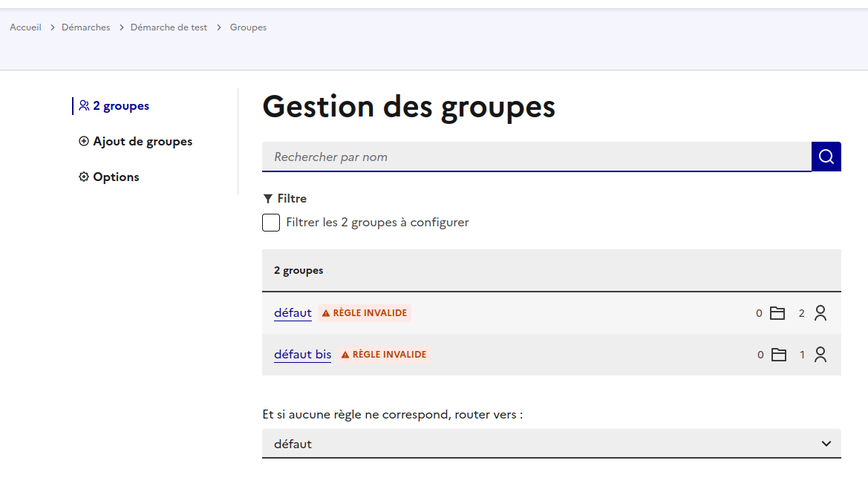Enable filter for 2 groups to configure

[271, 223]
